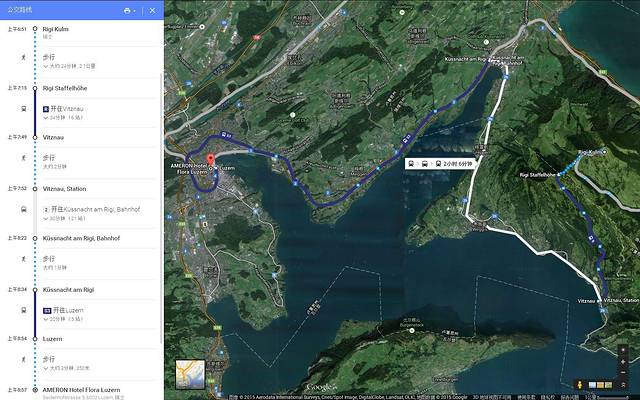Image resolution: width=640 pixels, height=400 pixels.
Task: Switch to the map view thumbnail
Action: click(190, 373)
